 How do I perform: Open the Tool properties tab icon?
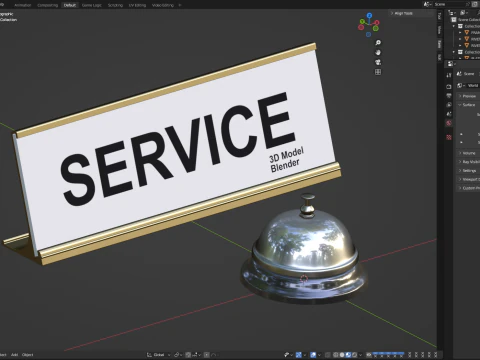coord(449,75)
